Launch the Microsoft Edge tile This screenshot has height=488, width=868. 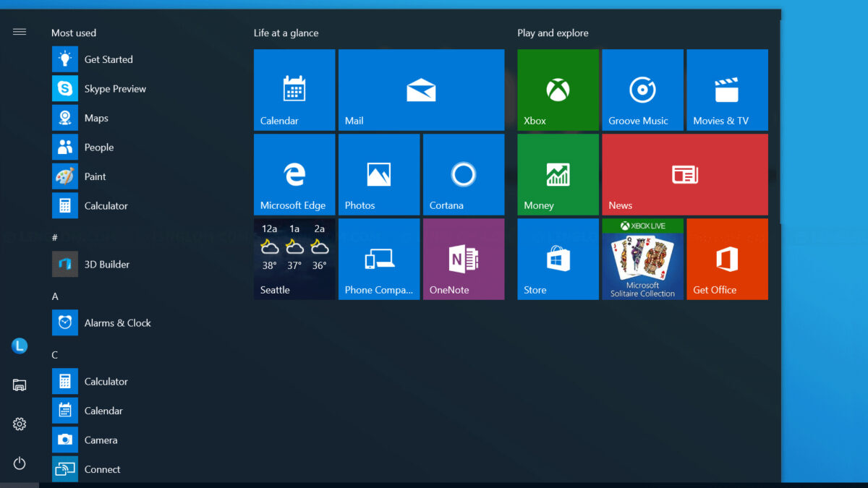click(x=294, y=174)
